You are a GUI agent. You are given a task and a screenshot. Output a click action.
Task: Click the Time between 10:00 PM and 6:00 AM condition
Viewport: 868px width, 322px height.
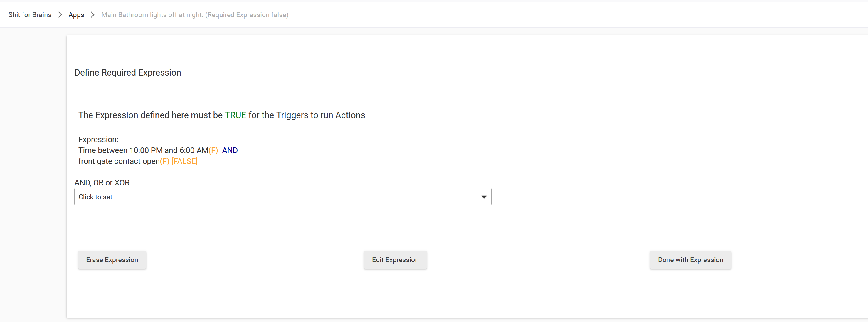point(143,150)
